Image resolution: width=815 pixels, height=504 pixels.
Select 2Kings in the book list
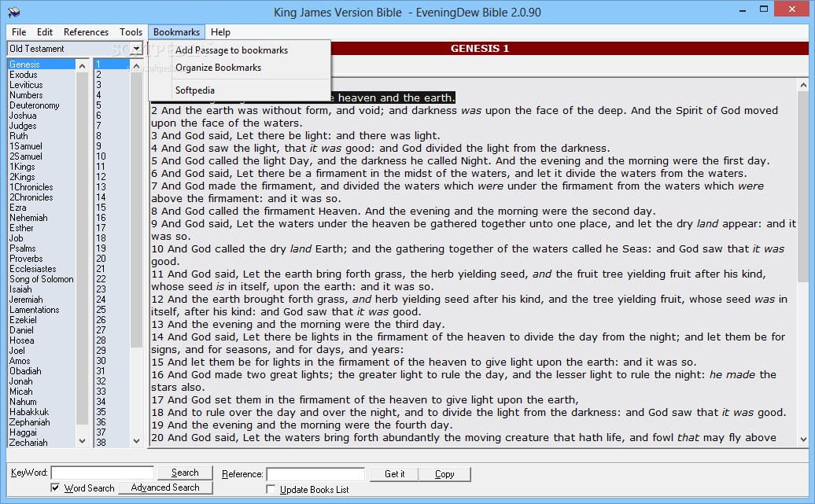[x=42, y=177]
